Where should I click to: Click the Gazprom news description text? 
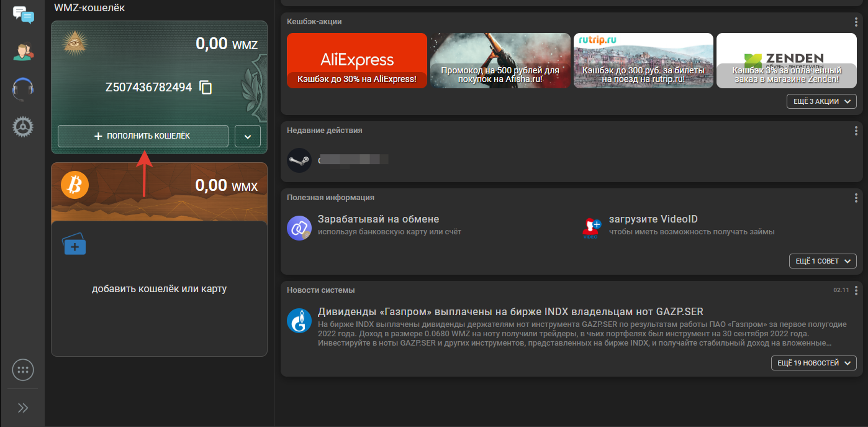(582, 334)
